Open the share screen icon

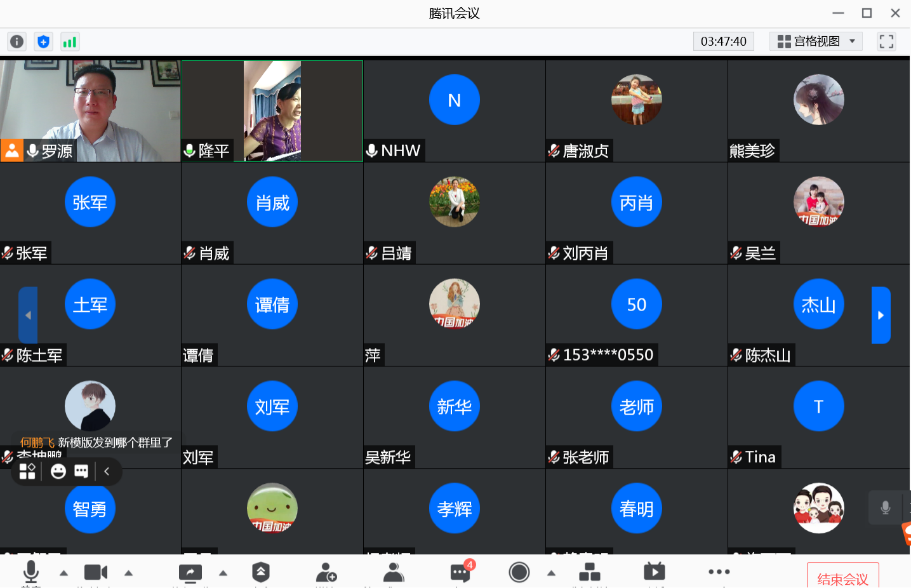click(x=190, y=573)
